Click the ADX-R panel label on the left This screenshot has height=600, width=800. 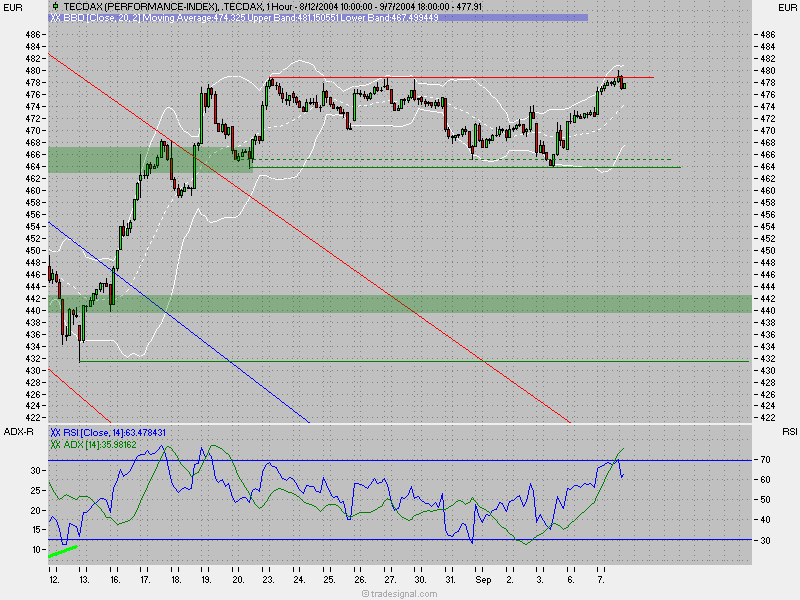17,432
